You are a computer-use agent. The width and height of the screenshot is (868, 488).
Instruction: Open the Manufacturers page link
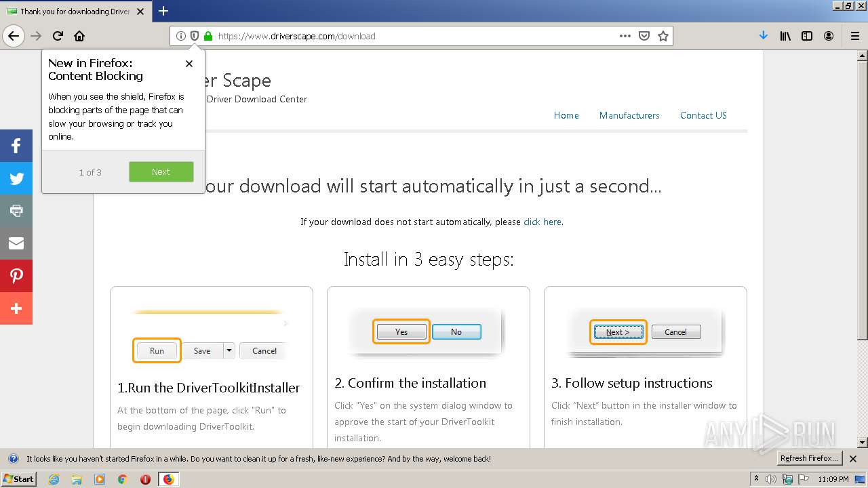coord(629,115)
